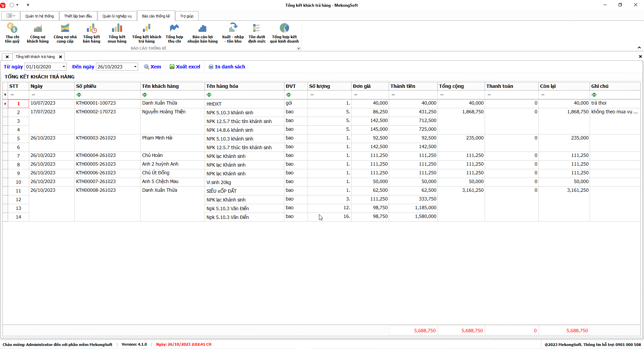
Task: Collapse the ribbon with the arrow
Action: pyautogui.click(x=639, y=48)
